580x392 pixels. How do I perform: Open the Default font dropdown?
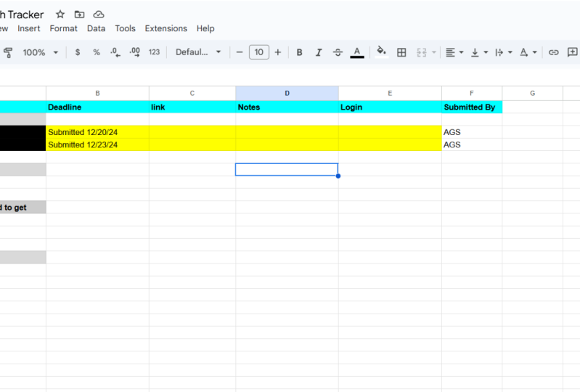[198, 52]
